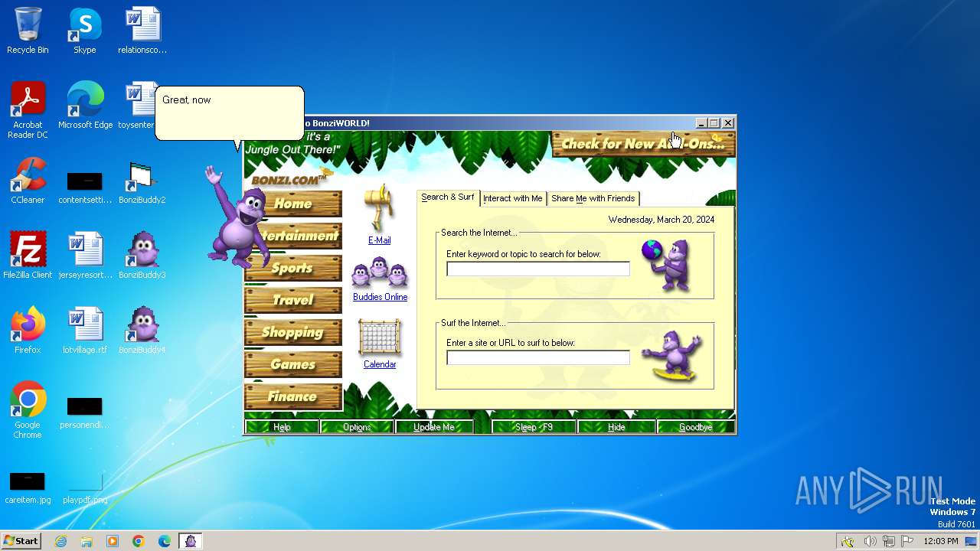Follow the Buddies Online link
This screenshot has height=551, width=980.
[380, 297]
